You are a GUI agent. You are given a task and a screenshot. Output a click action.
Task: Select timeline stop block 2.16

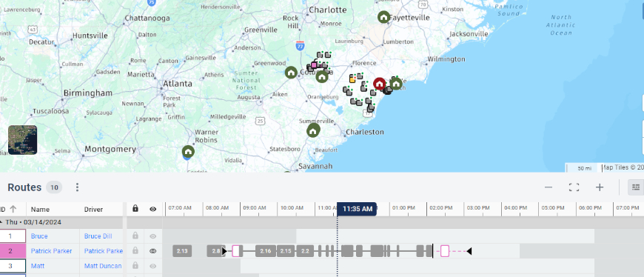tap(265, 250)
